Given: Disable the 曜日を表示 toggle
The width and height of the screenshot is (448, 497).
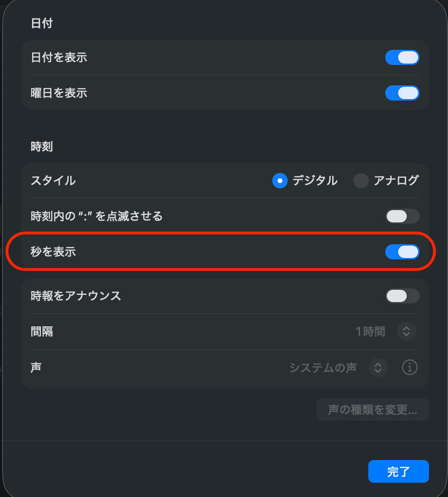Looking at the screenshot, I should (402, 93).
